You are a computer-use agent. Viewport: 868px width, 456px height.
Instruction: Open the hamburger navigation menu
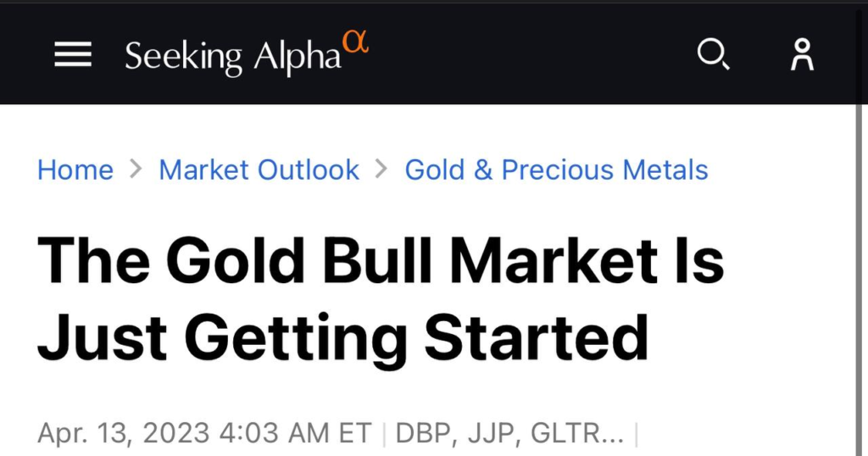click(x=73, y=54)
